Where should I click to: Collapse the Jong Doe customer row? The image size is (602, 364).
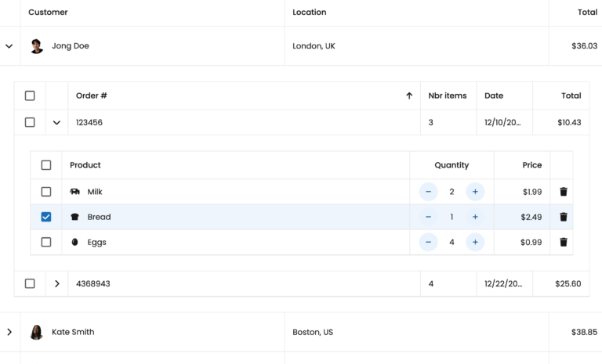point(9,46)
